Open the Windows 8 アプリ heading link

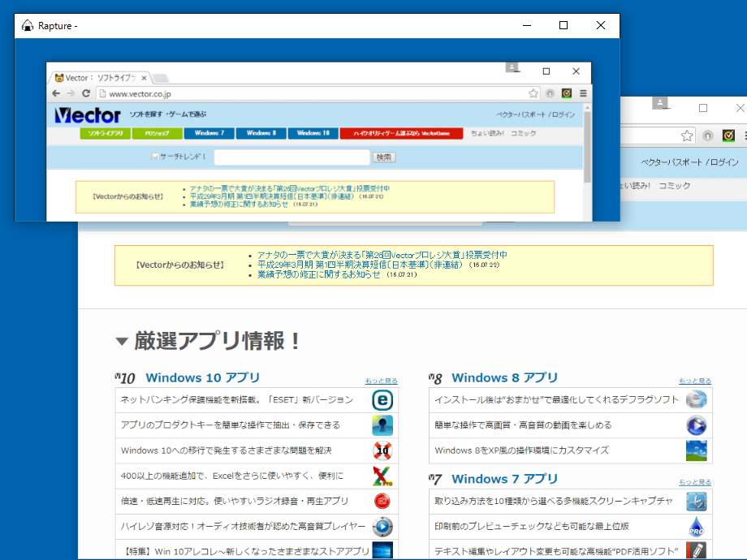tap(504, 377)
